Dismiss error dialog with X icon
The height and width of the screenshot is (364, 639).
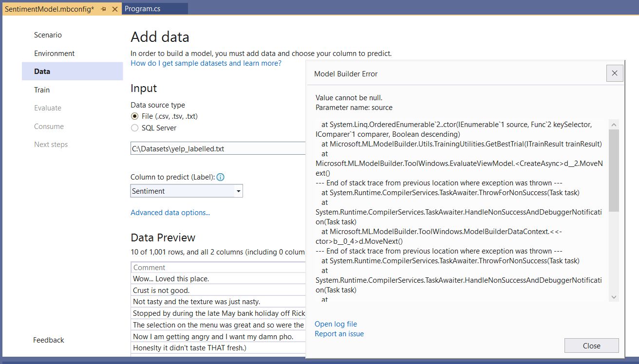(x=614, y=73)
